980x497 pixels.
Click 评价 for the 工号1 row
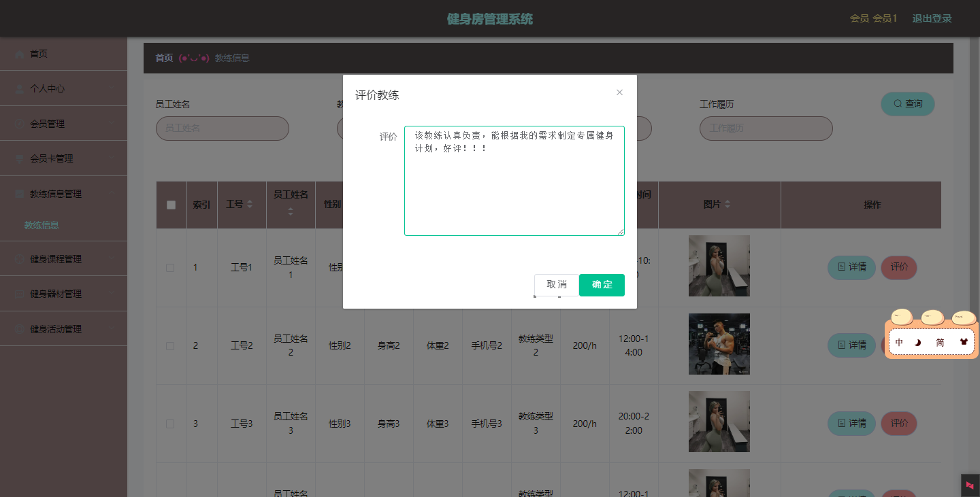pyautogui.click(x=899, y=267)
